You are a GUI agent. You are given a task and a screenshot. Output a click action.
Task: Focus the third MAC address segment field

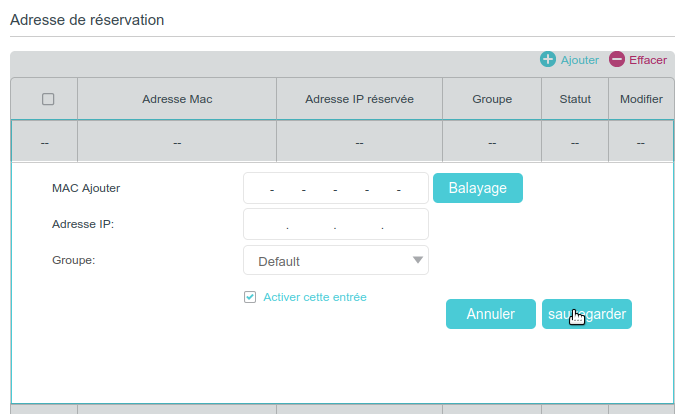click(x=320, y=189)
